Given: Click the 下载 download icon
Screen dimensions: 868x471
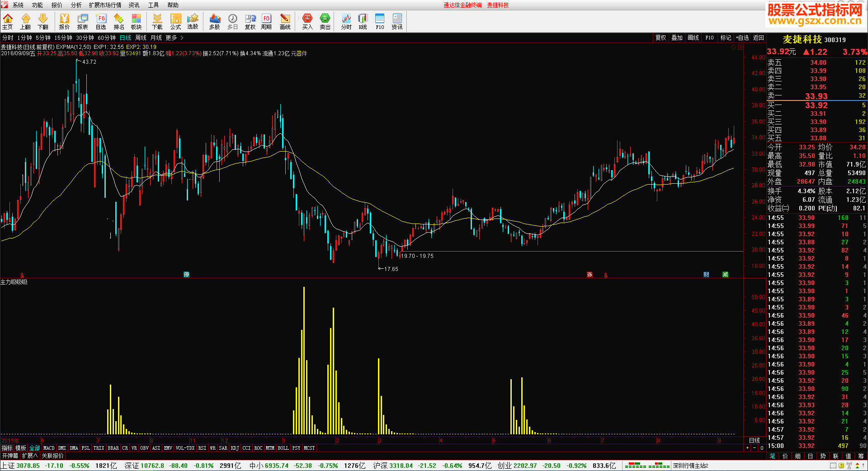Looking at the screenshot, I should pyautogui.click(x=157, y=21).
